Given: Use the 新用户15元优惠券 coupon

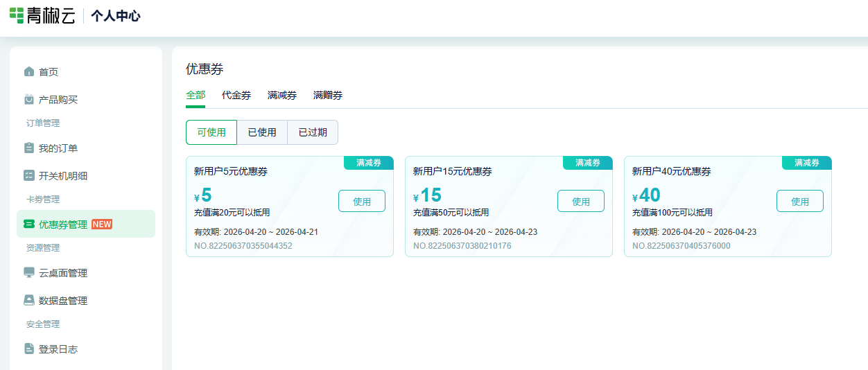Looking at the screenshot, I should [x=581, y=202].
